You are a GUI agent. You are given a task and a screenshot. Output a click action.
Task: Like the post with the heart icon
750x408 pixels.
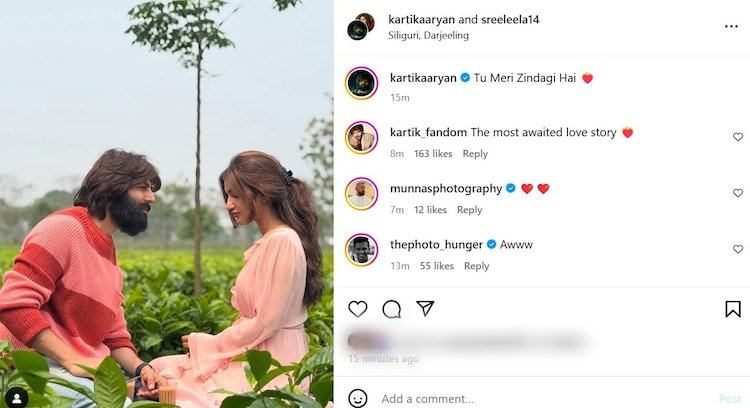click(x=358, y=309)
